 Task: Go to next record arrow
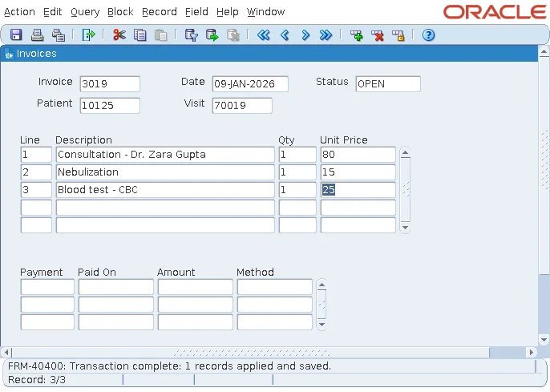(305, 35)
